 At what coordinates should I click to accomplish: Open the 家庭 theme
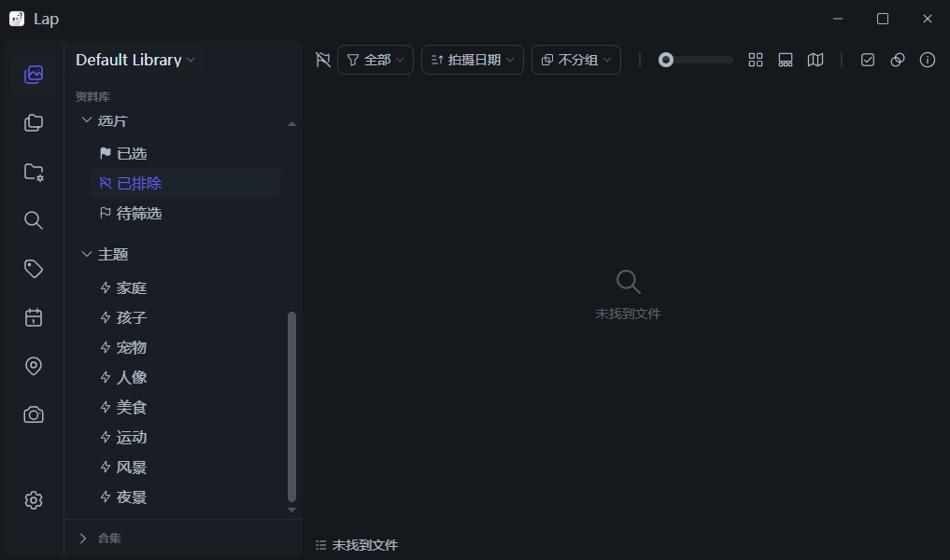185,288
